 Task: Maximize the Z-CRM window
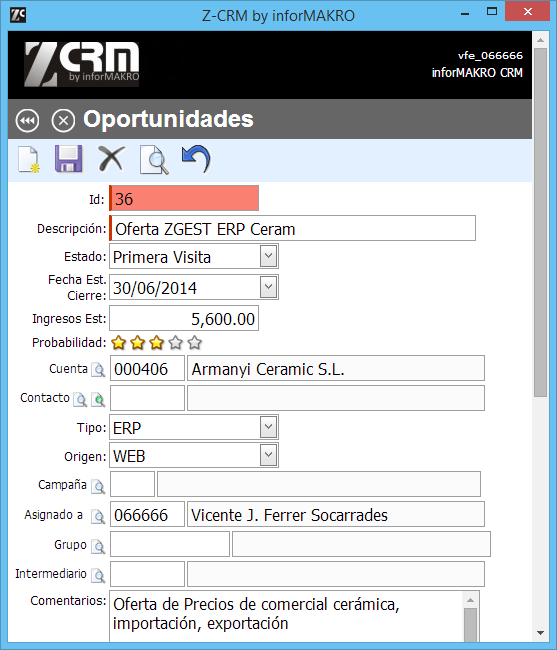tap(492, 12)
